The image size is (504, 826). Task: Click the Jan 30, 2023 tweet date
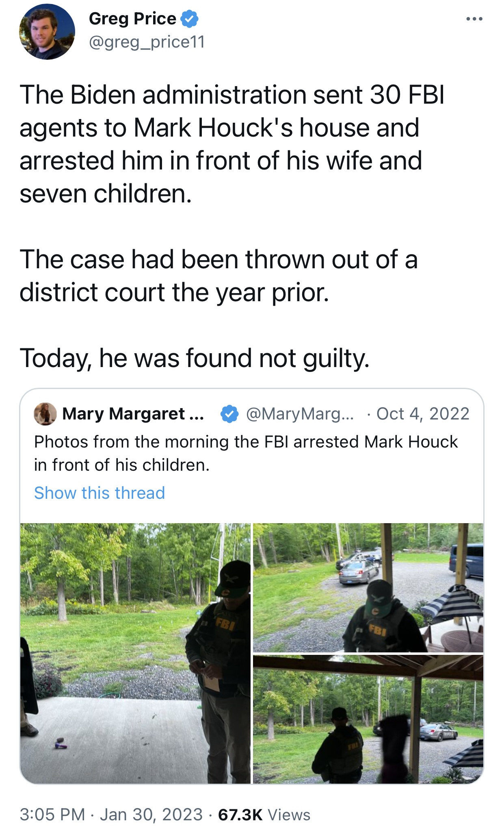tap(151, 815)
